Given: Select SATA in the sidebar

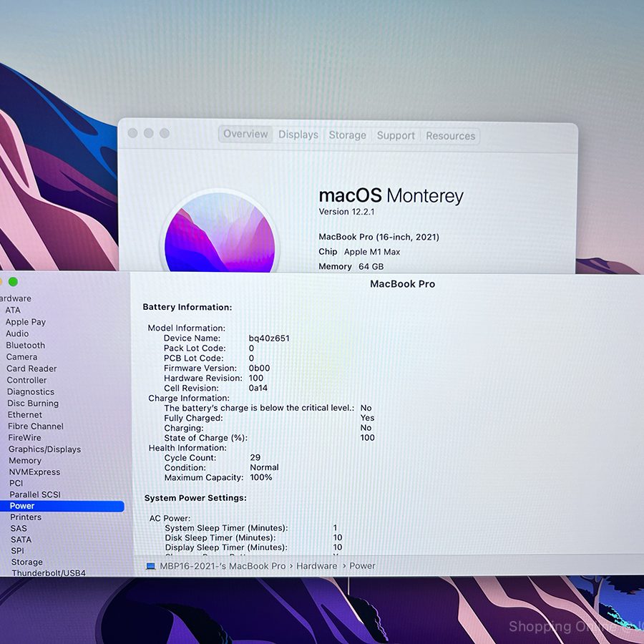Looking at the screenshot, I should tap(21, 540).
